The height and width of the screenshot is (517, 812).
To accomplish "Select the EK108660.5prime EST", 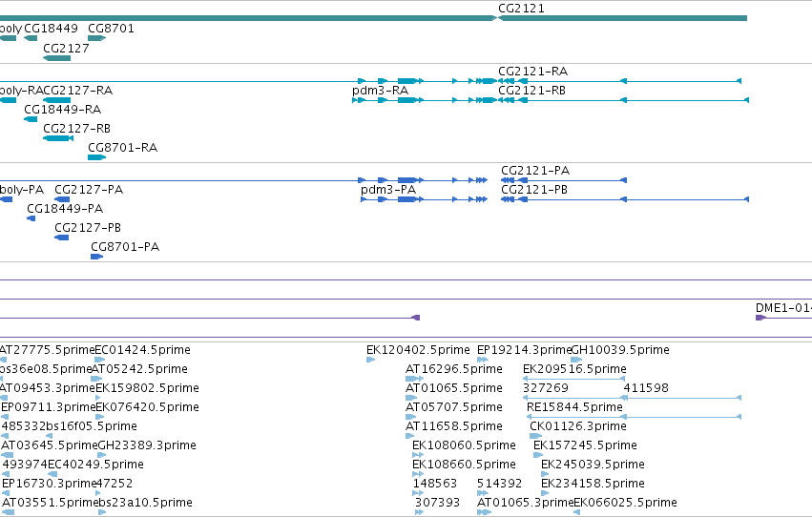I will point(418,475).
